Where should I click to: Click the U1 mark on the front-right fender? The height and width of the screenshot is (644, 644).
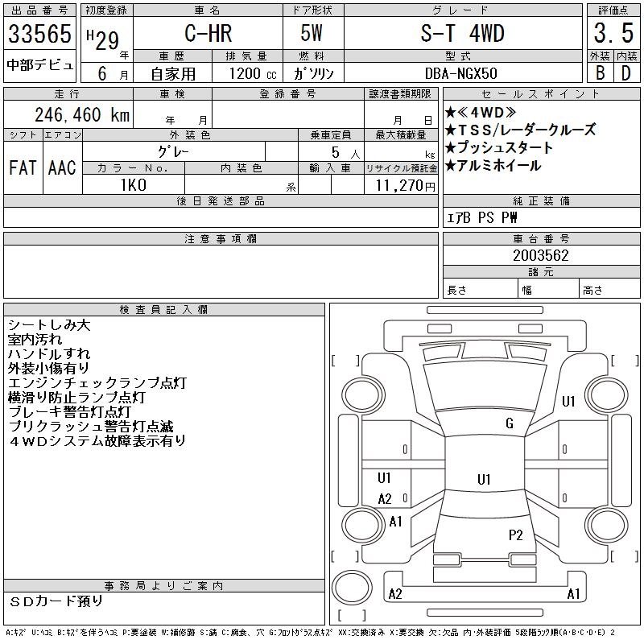[x=568, y=401]
